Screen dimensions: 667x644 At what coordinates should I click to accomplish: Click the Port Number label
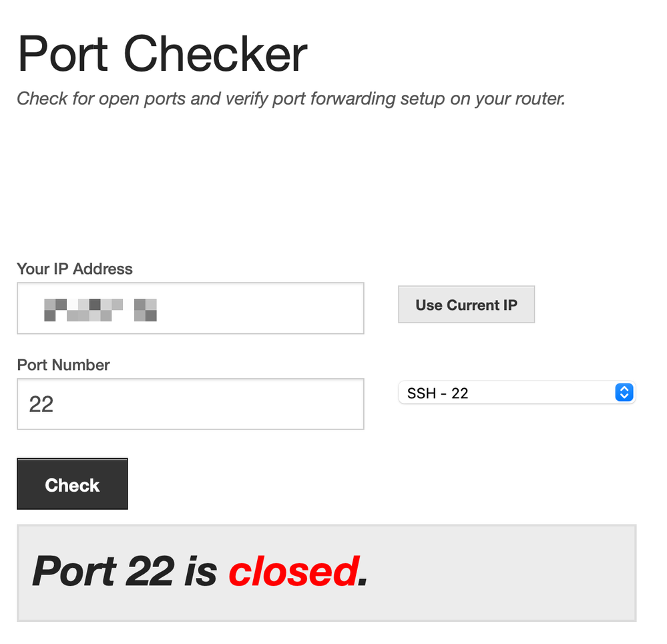point(63,365)
